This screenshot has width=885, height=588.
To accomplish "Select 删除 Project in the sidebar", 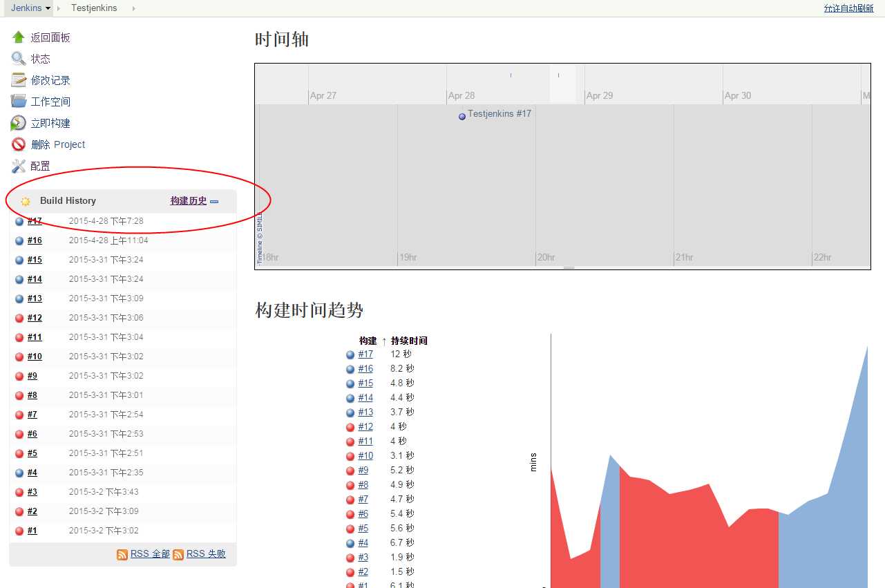I will pos(58,144).
